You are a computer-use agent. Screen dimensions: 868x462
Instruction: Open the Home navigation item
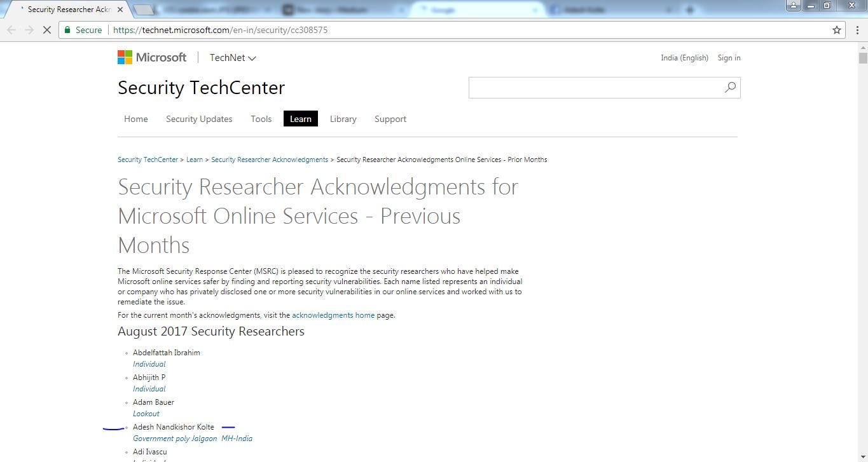(136, 119)
